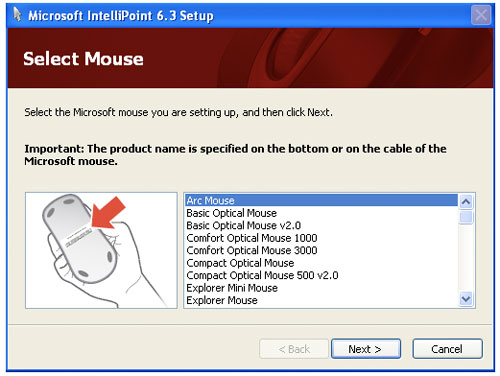The image size is (500, 376).
Task: Cancel the setup wizard
Action: coord(447,349)
